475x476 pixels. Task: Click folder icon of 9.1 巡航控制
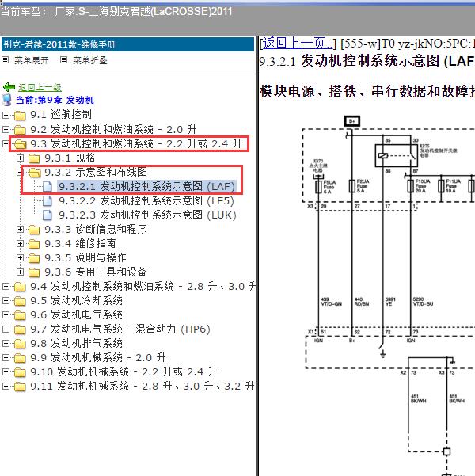(x=20, y=116)
